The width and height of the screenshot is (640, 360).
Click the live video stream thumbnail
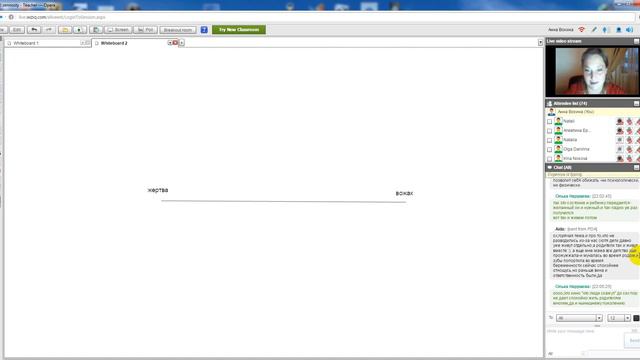592,71
